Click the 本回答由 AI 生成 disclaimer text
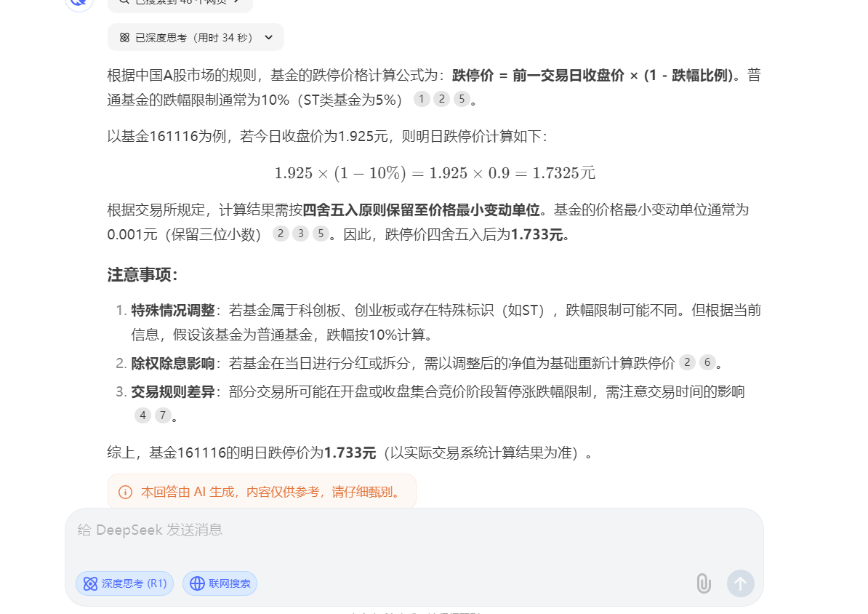This screenshot has height=614, width=868. click(271, 492)
